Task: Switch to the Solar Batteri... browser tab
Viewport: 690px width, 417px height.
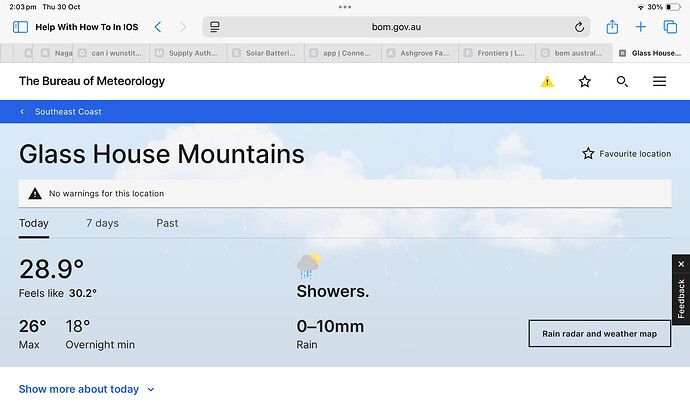Action: (265, 53)
